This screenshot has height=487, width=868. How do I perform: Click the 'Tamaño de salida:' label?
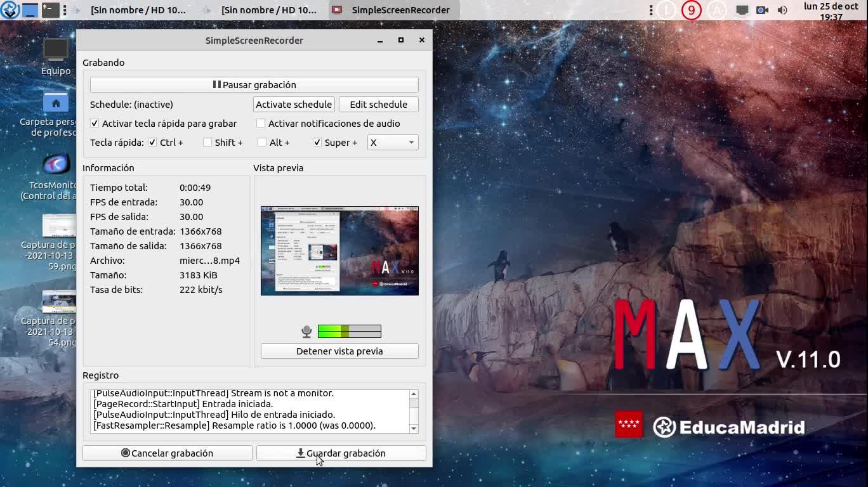pyautogui.click(x=128, y=246)
